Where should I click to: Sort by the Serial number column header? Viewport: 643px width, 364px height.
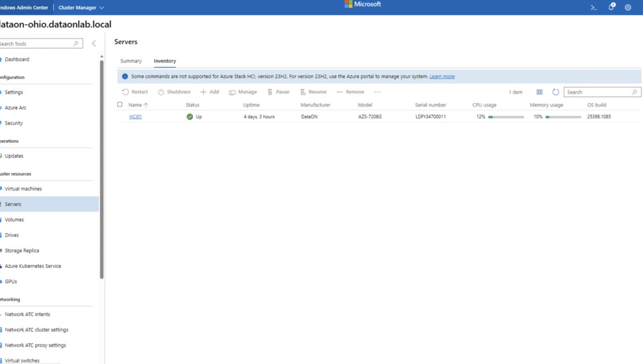click(x=430, y=105)
